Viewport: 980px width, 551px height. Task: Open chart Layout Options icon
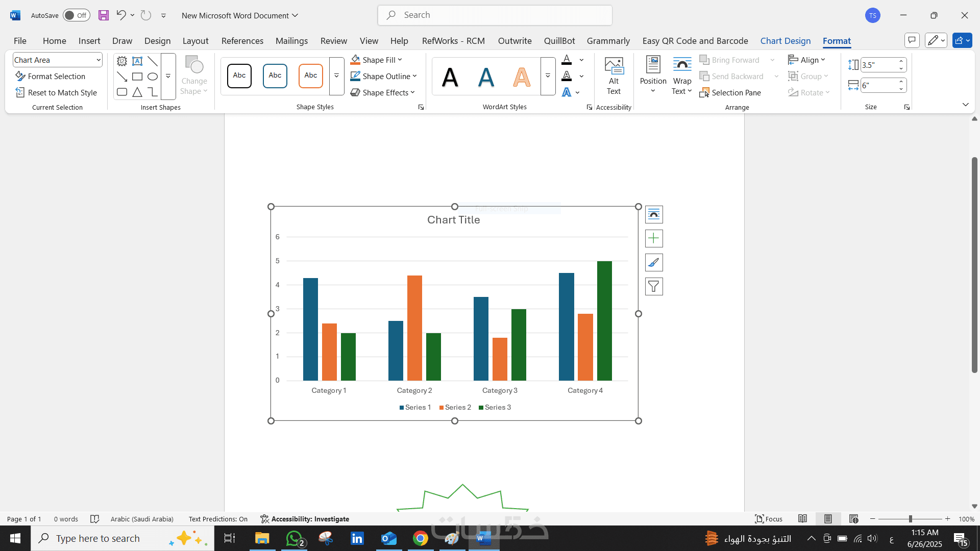click(x=654, y=214)
